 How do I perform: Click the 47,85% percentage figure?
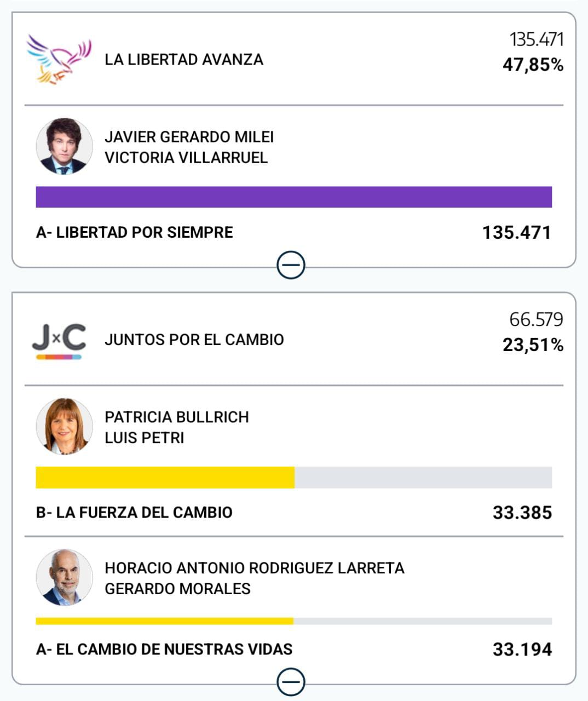[x=533, y=65]
